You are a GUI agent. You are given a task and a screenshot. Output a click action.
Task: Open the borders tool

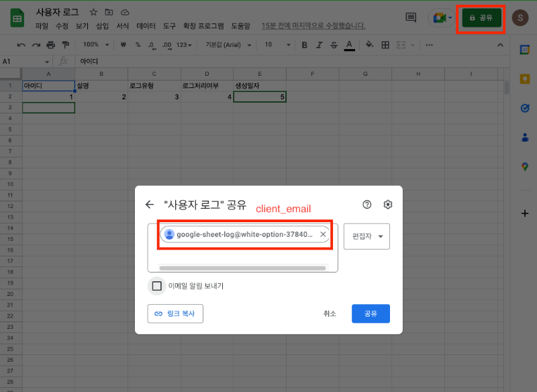click(x=385, y=45)
